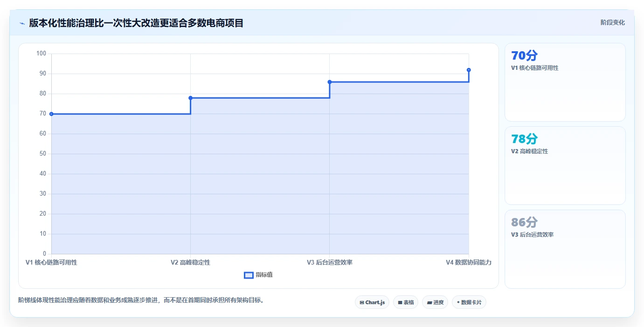The width and height of the screenshot is (644, 327).
Task: Click the footnote text starting 阶梯线体现
Action: click(x=142, y=300)
